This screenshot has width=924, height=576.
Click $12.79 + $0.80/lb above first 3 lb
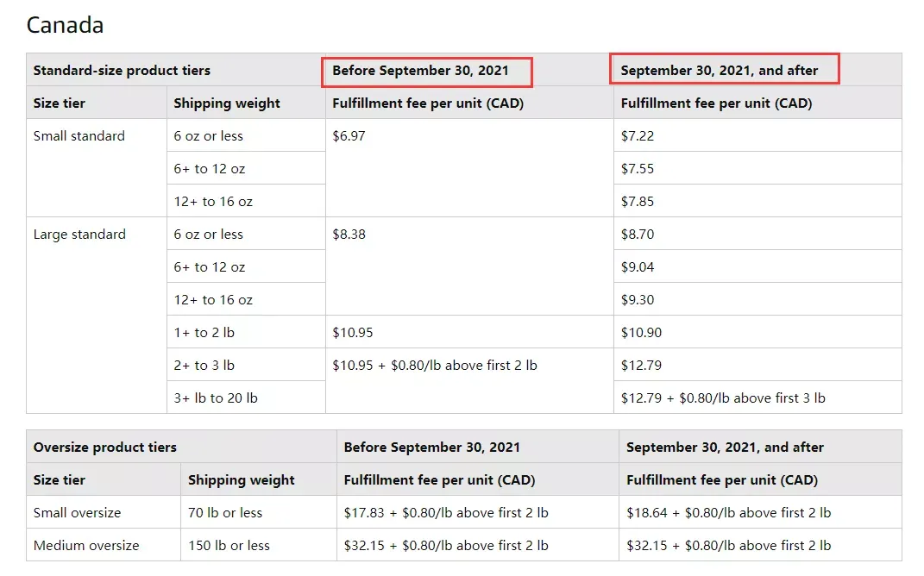722,398
